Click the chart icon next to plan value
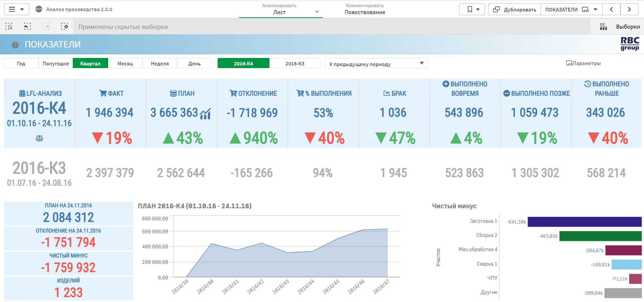 pyautogui.click(x=205, y=114)
